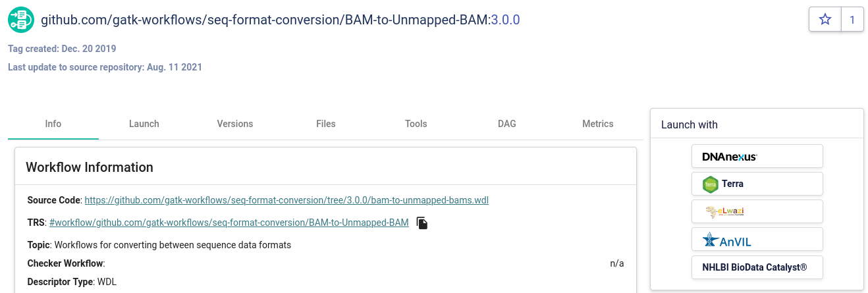
Task: Launch with NHLBI BioData Catalyst
Action: (757, 267)
